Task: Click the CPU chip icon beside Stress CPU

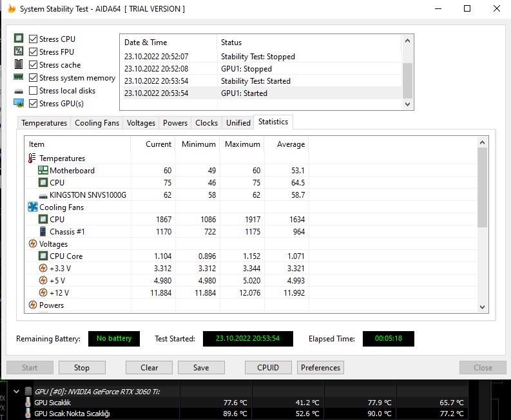Action: tap(19, 39)
